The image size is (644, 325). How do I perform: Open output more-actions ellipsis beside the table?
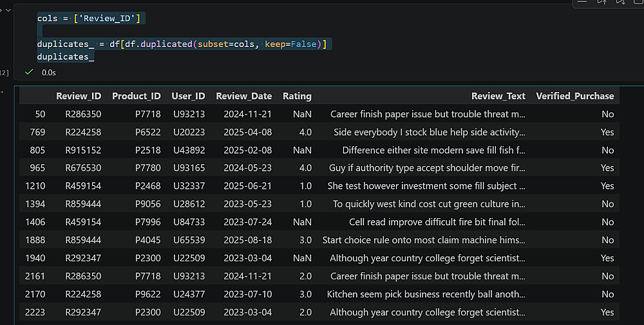point(2,91)
